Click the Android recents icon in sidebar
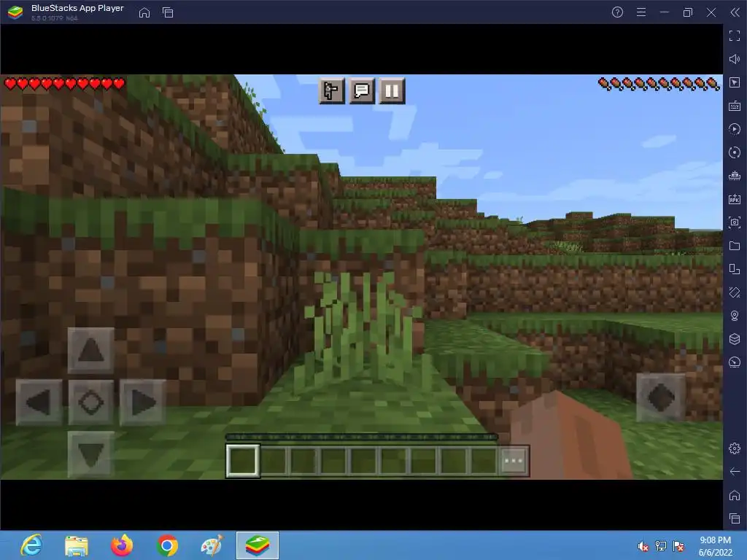 735,518
